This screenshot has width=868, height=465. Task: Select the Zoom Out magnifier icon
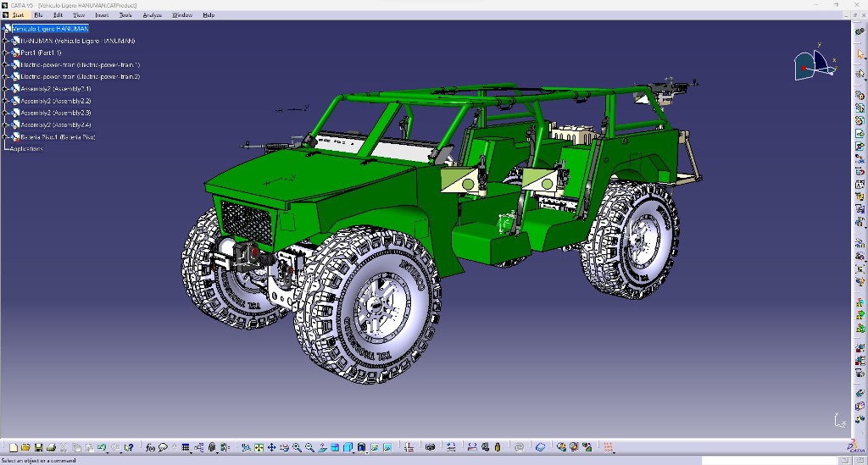(x=310, y=447)
